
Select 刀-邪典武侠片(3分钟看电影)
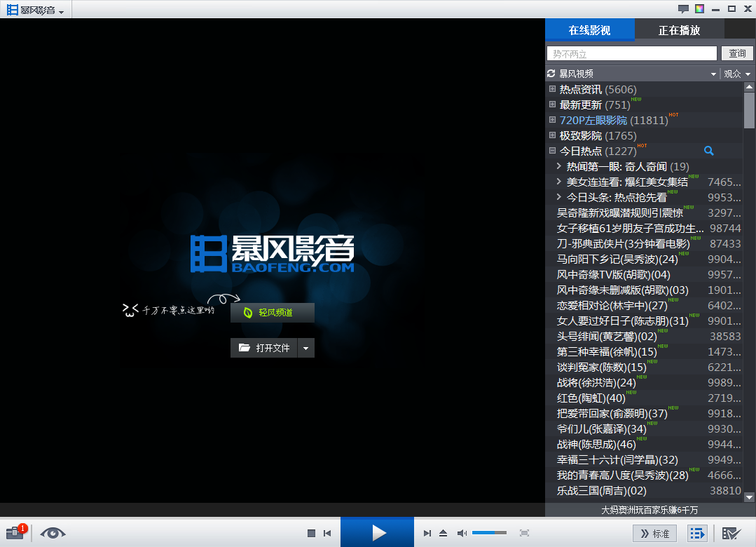645,244
